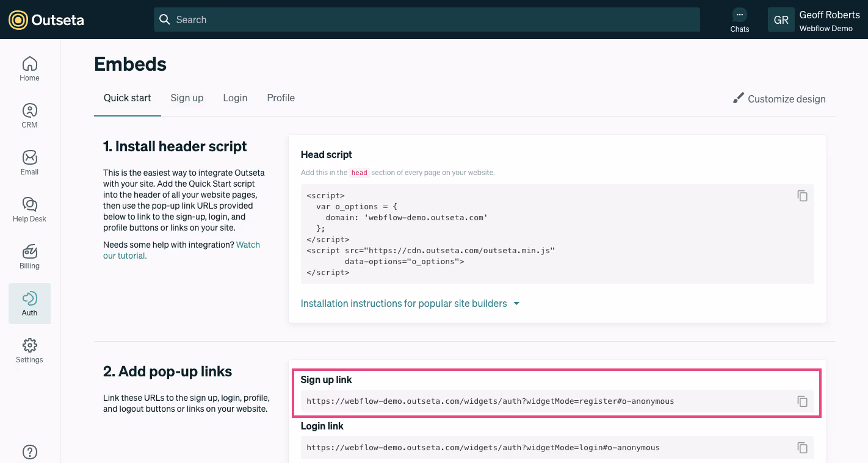This screenshot has width=868, height=463.
Task: Open Settings from the sidebar
Action: [x=29, y=350]
